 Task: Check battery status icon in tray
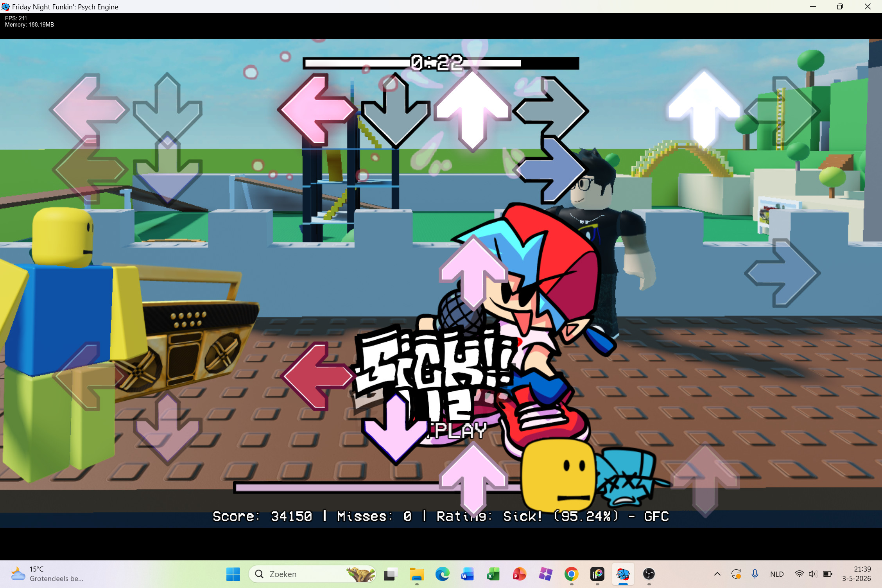(x=827, y=574)
